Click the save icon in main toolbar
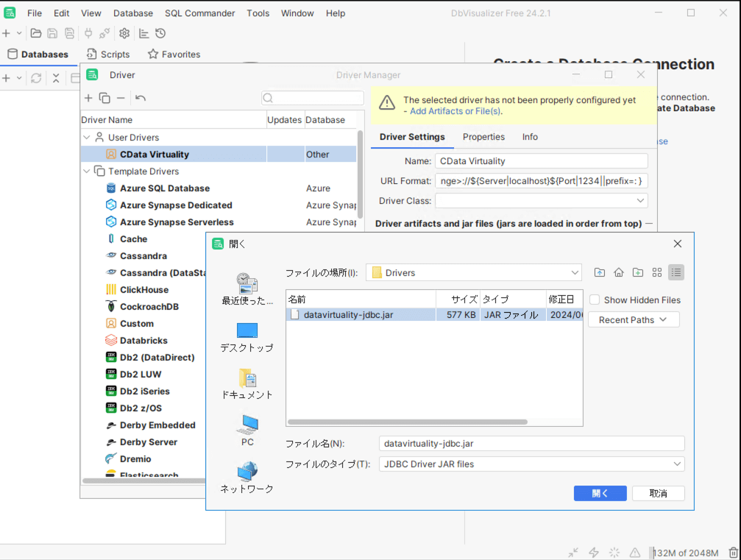This screenshot has width=741, height=560. 52,33
